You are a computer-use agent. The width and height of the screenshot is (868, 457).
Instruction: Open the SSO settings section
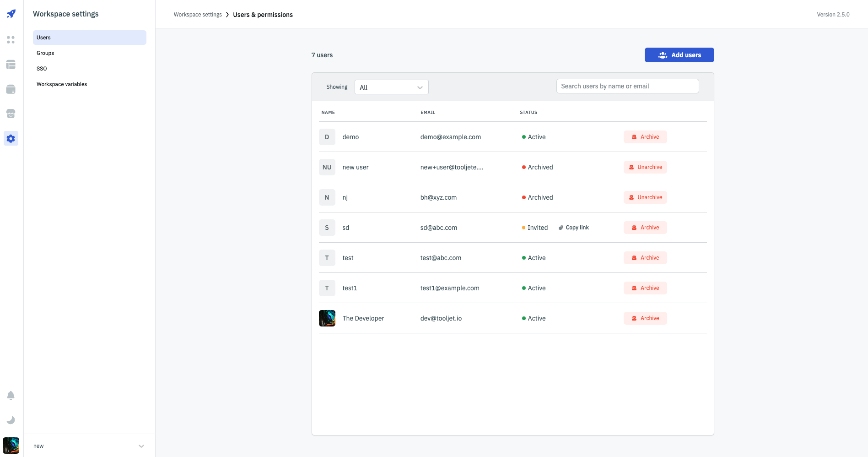pos(42,69)
